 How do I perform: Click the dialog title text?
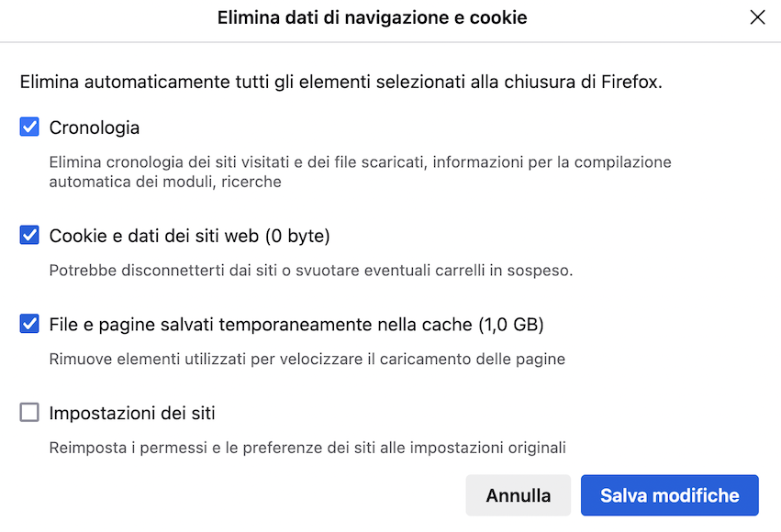[372, 17]
